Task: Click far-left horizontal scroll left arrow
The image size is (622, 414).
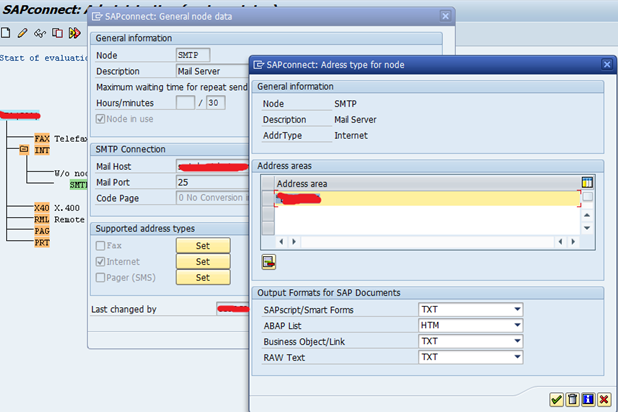Action: click(x=281, y=242)
